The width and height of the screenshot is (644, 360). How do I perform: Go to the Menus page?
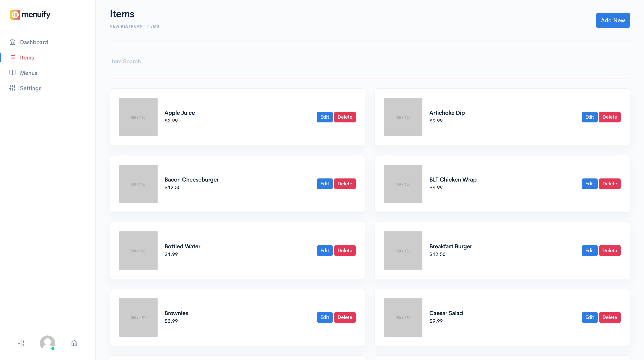click(29, 73)
